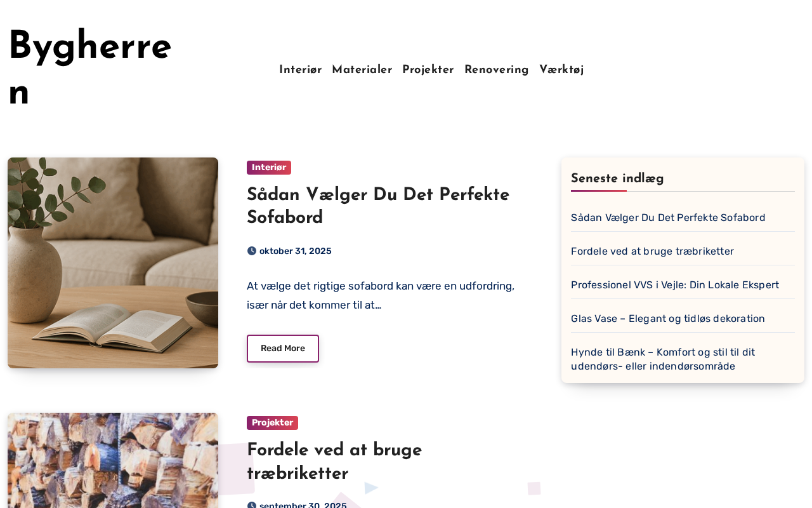Open the Sådan Vælger Du Det Perfekte Sofabord headline
This screenshot has height=508, width=812.
(x=378, y=206)
